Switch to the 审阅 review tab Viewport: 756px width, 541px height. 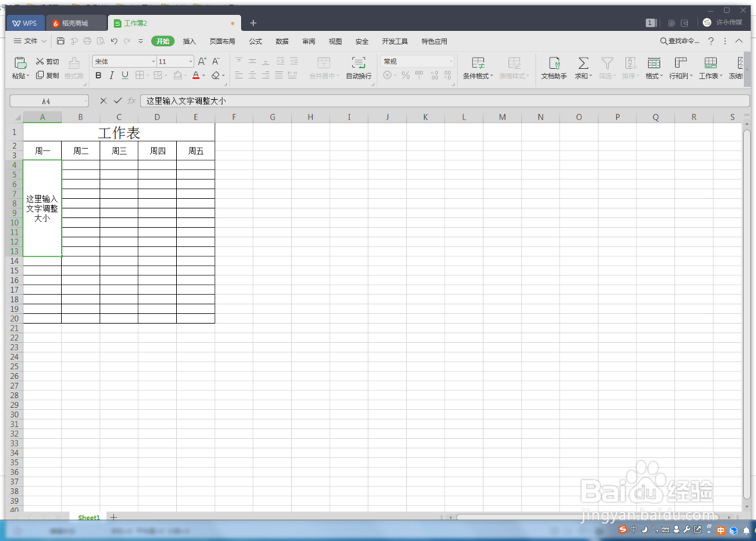pos(308,42)
